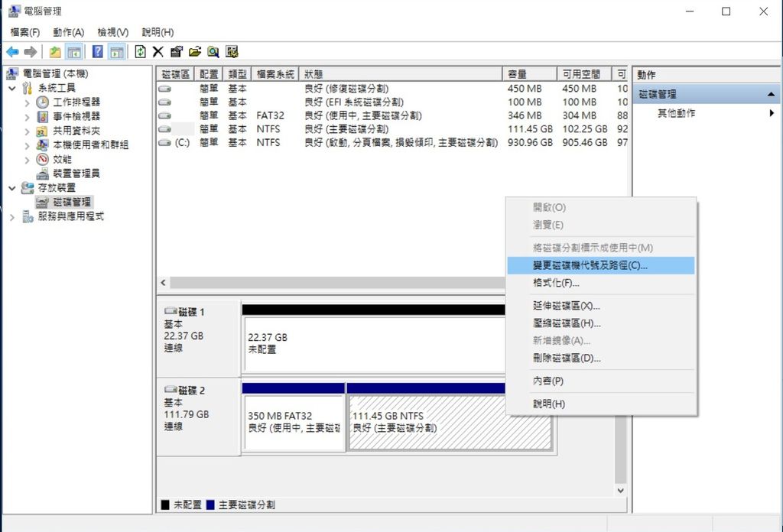This screenshot has width=783, height=532.
Task: Select the 良好 (EFI 系統磁碟分割) volume row
Action: 392,102
